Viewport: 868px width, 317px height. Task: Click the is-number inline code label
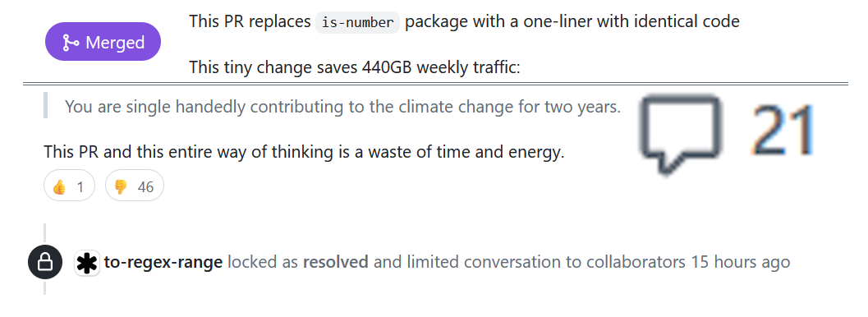coord(357,22)
